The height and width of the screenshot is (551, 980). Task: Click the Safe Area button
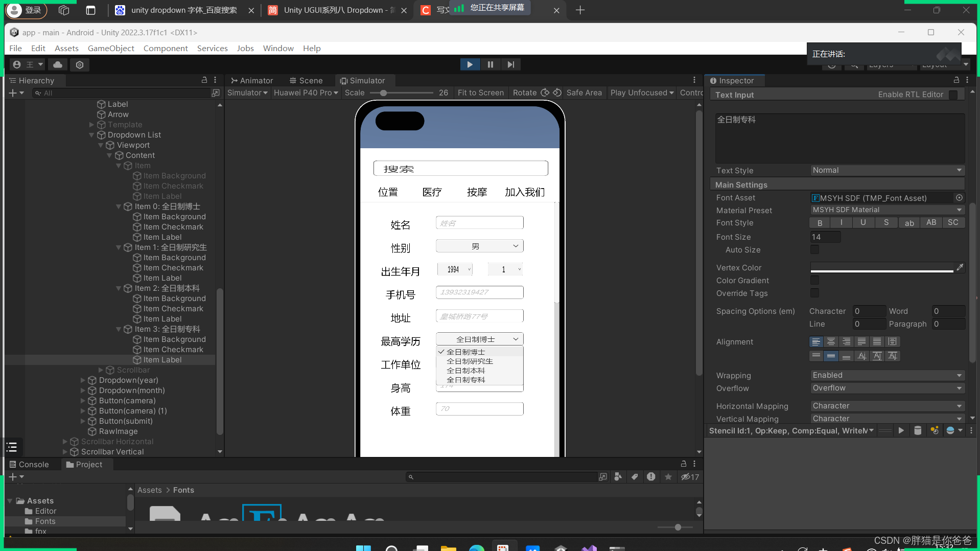coord(584,93)
